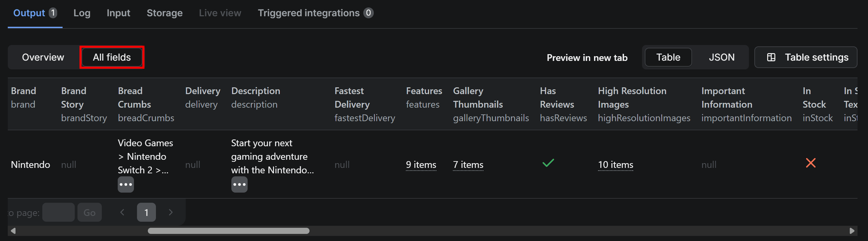Image resolution: width=868 pixels, height=241 pixels.
Task: Open the 9 items list under Features
Action: [421, 165]
